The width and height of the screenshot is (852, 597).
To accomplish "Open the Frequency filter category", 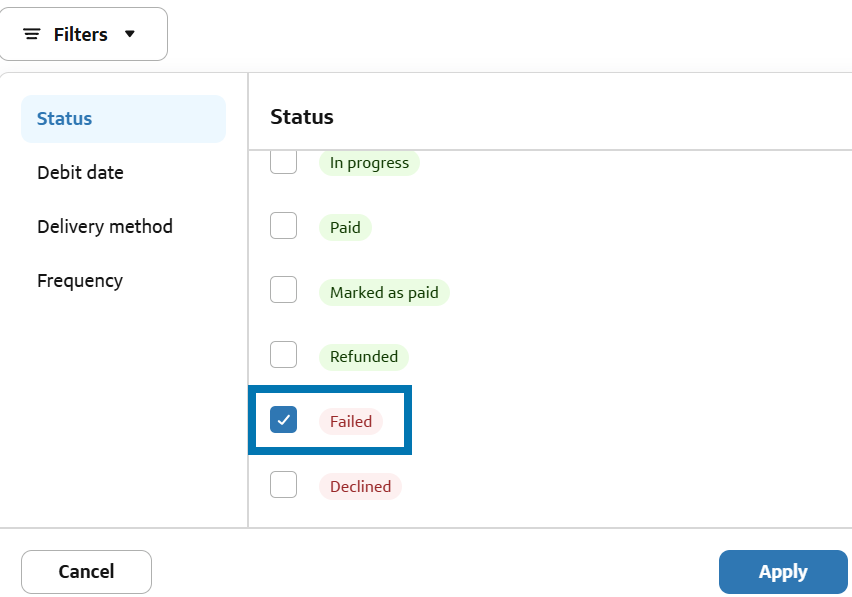I will click(80, 281).
